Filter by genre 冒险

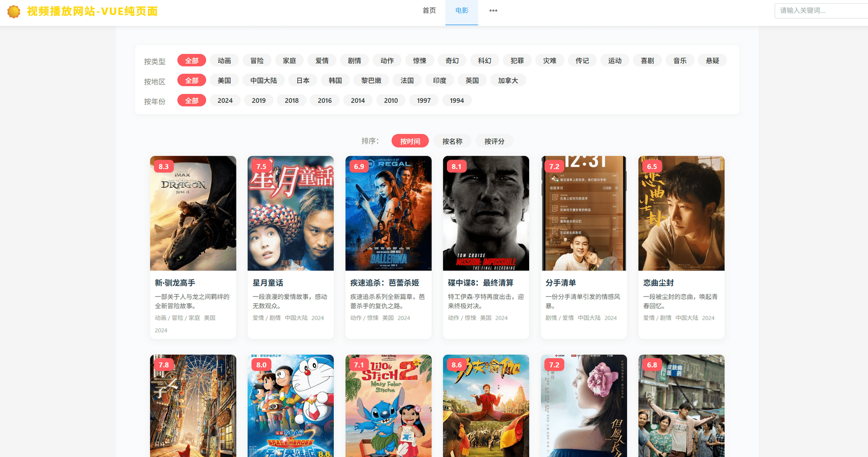click(x=257, y=61)
